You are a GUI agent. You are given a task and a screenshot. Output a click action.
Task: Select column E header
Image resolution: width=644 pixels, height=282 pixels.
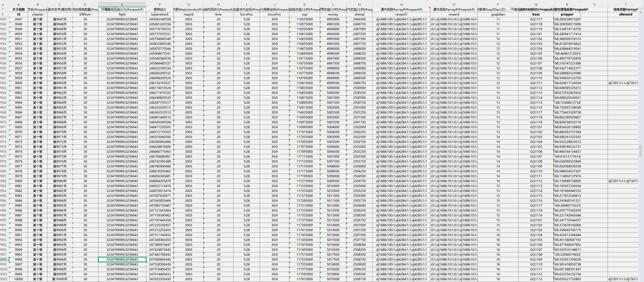click(122, 4)
